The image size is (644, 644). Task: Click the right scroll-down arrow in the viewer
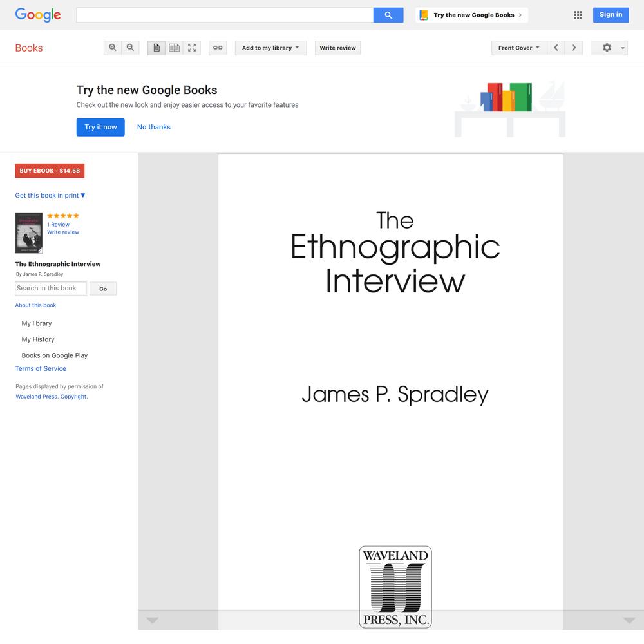[629, 620]
